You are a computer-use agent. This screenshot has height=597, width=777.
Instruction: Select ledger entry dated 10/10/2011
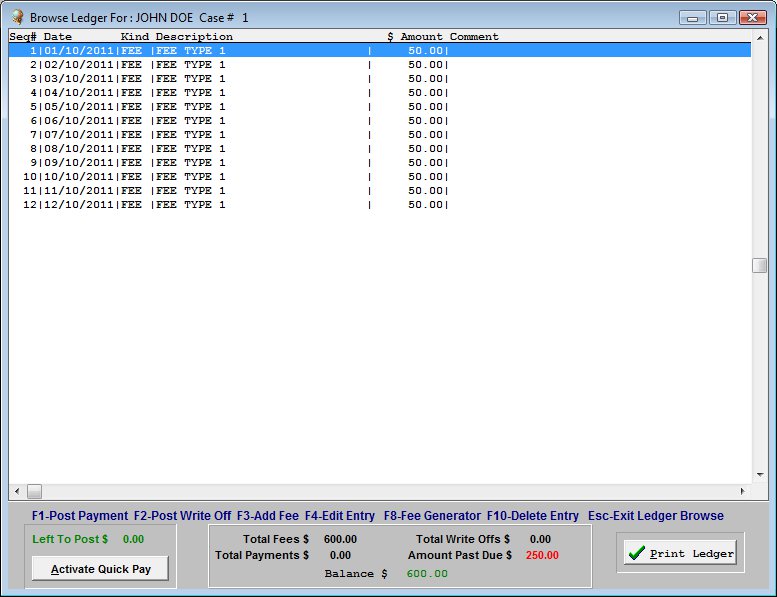[x=380, y=176]
